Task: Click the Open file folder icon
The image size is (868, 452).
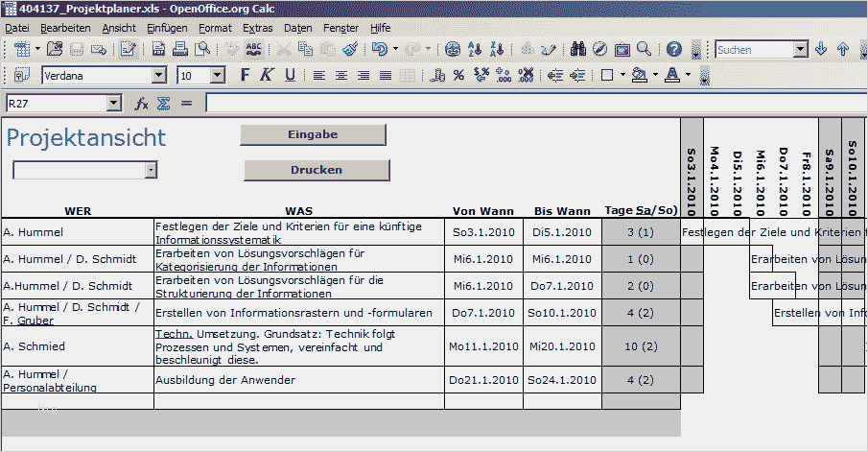Action: coord(55,49)
